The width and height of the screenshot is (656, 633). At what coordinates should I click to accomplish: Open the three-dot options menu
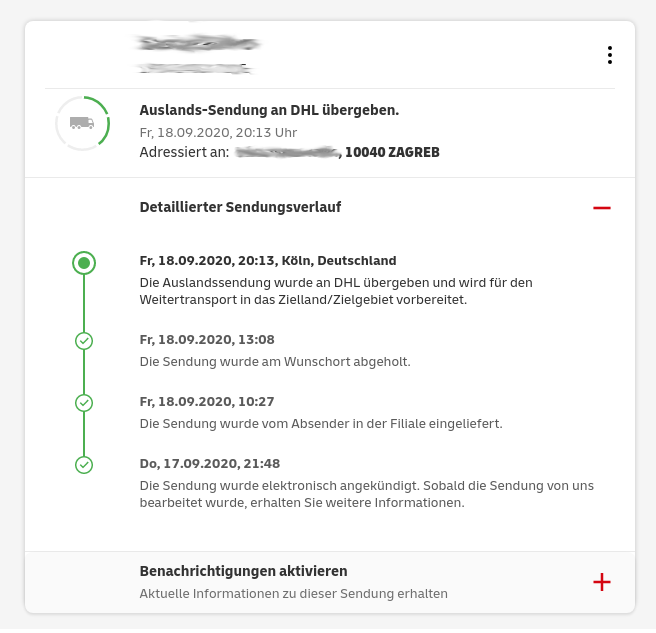point(609,55)
